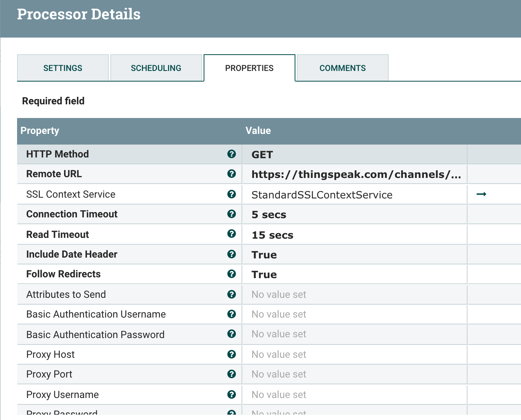
Task: Go to the SSL Context Service arrow
Action: 481,194
